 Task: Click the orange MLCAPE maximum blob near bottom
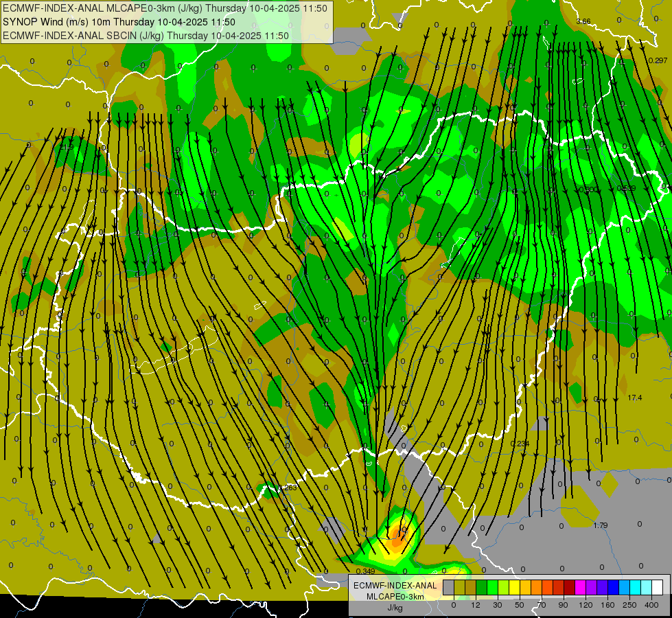tap(397, 540)
